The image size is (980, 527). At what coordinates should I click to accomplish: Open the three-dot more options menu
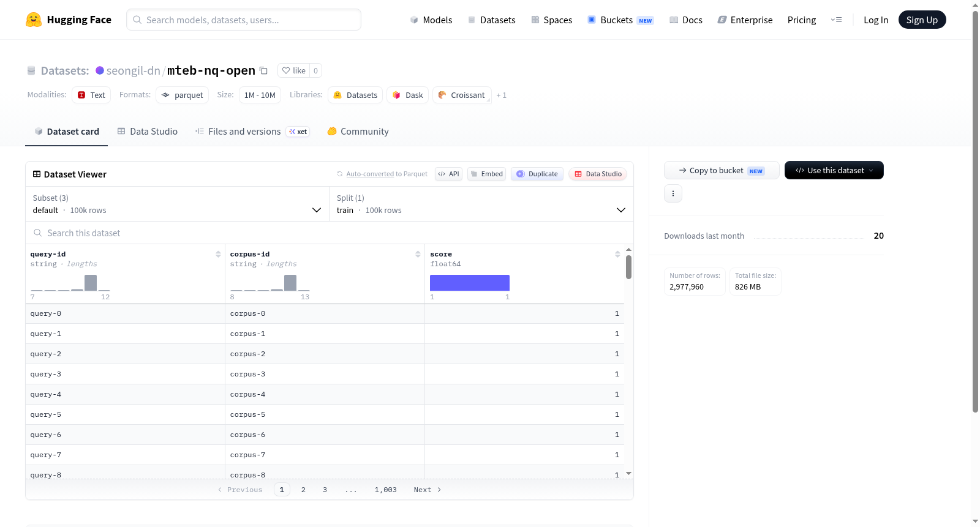tap(673, 193)
